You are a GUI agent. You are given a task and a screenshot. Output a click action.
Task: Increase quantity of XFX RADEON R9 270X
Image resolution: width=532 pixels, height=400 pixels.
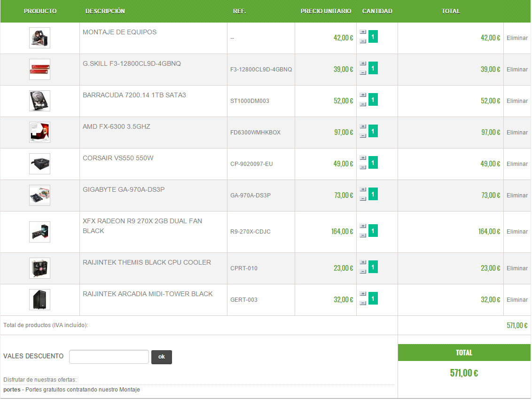pyautogui.click(x=363, y=226)
